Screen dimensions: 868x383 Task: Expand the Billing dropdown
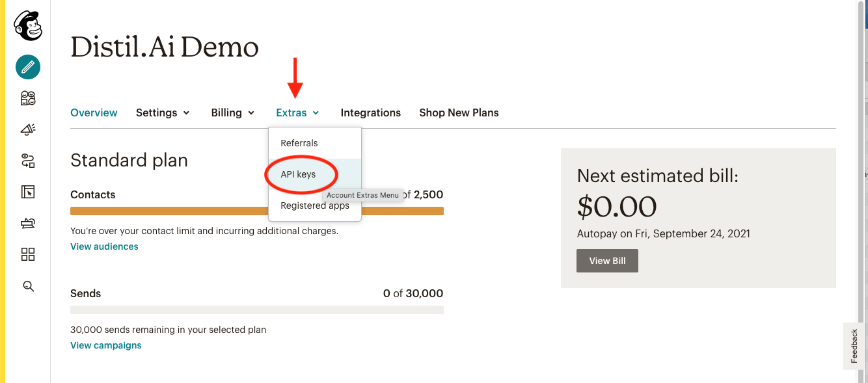pyautogui.click(x=232, y=112)
